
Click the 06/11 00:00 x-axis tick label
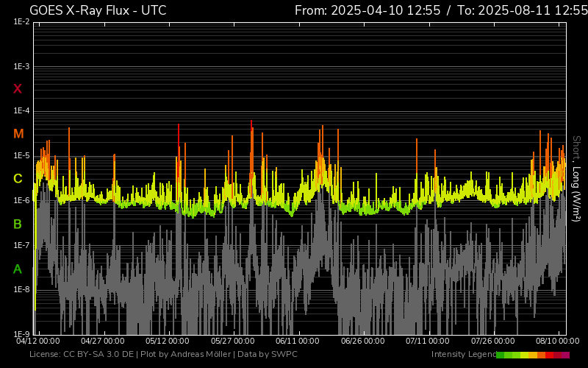click(298, 342)
